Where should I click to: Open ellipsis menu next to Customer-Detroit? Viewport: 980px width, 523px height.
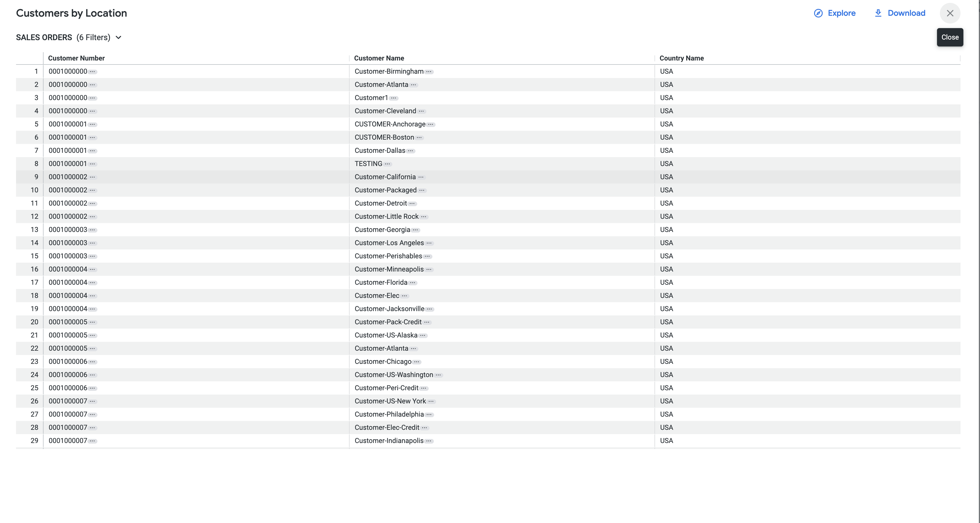point(412,204)
